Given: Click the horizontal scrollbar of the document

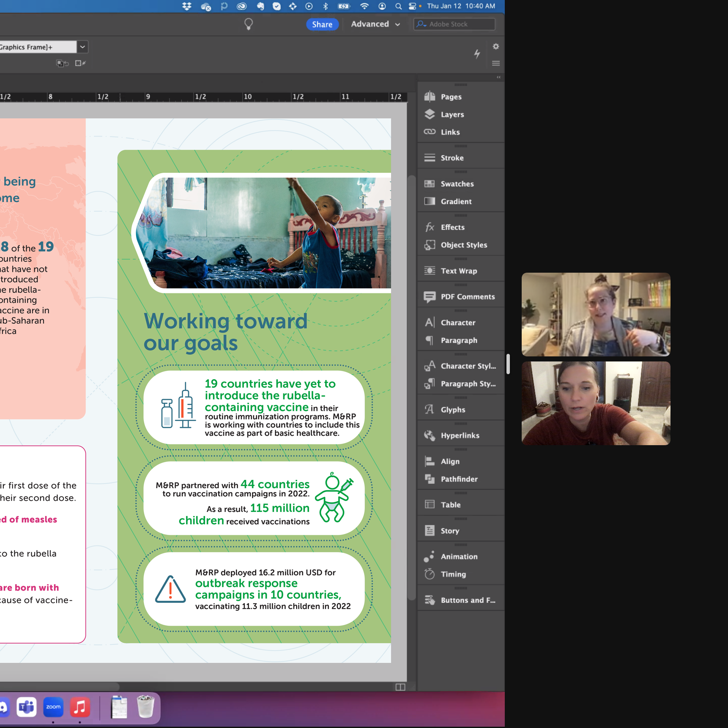Looking at the screenshot, I should tap(60, 686).
